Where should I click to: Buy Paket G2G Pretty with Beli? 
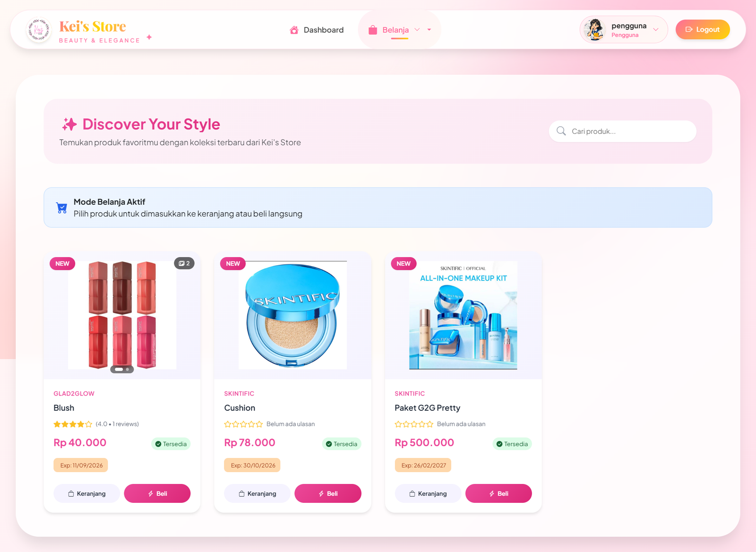click(498, 493)
